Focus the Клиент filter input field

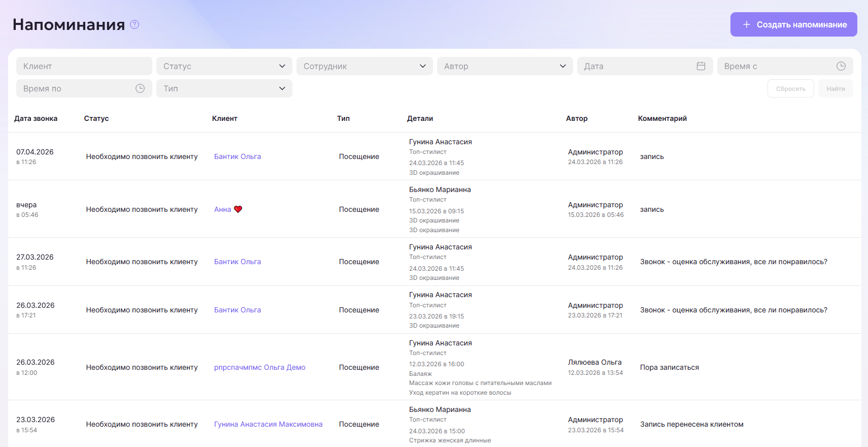(84, 66)
